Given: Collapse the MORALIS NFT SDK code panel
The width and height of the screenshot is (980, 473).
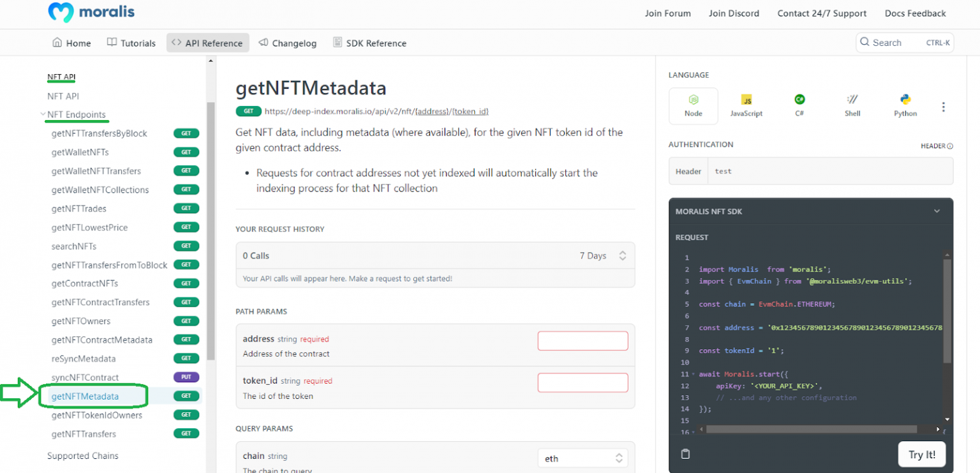Looking at the screenshot, I should point(937,211).
